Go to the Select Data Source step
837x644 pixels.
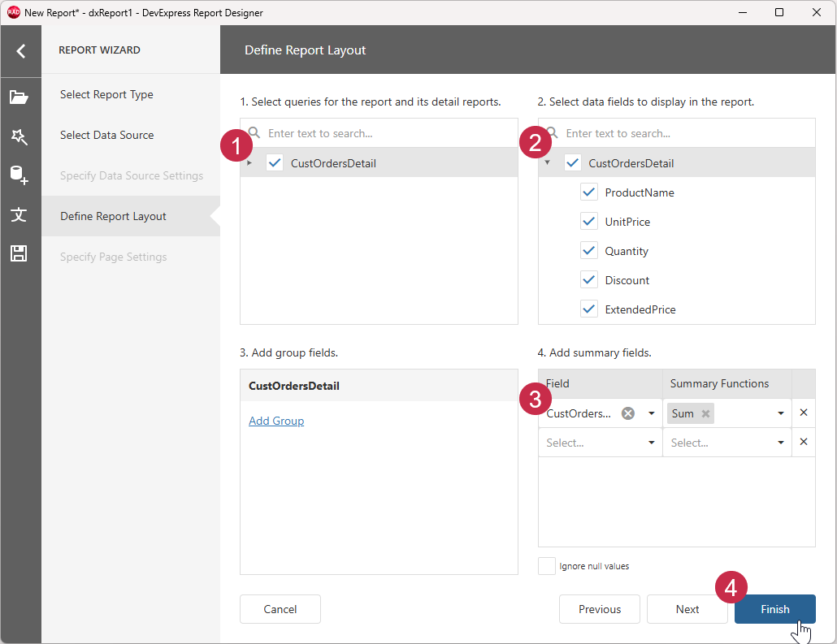point(106,135)
